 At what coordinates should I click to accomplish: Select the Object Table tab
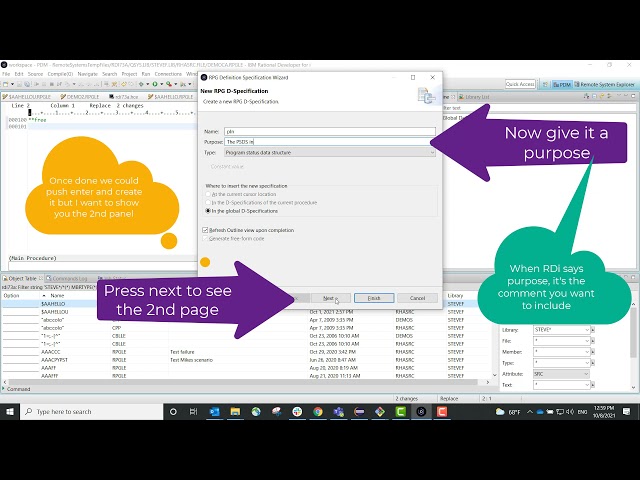click(x=22, y=278)
